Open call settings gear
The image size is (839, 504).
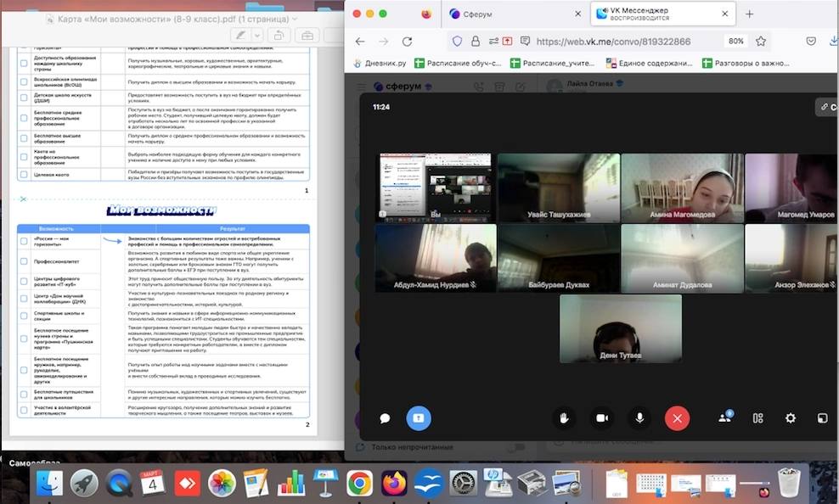(791, 418)
